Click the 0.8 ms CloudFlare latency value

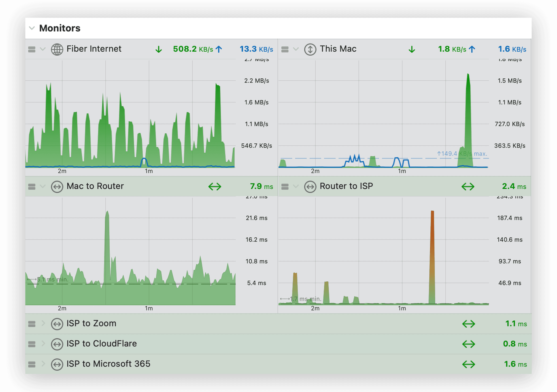tap(515, 344)
